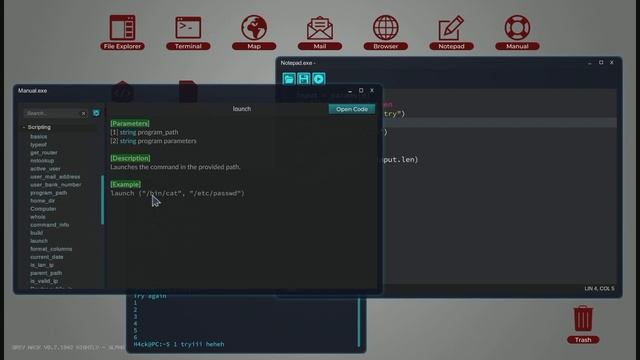Click the open file icon in Notepad
Image resolution: width=640 pixels, height=360 pixels.
(x=289, y=79)
